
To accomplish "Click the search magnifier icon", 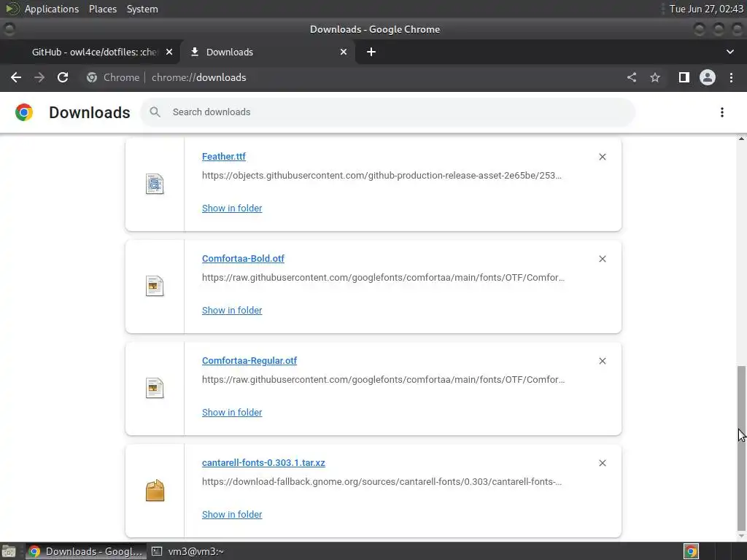I will click(x=155, y=112).
